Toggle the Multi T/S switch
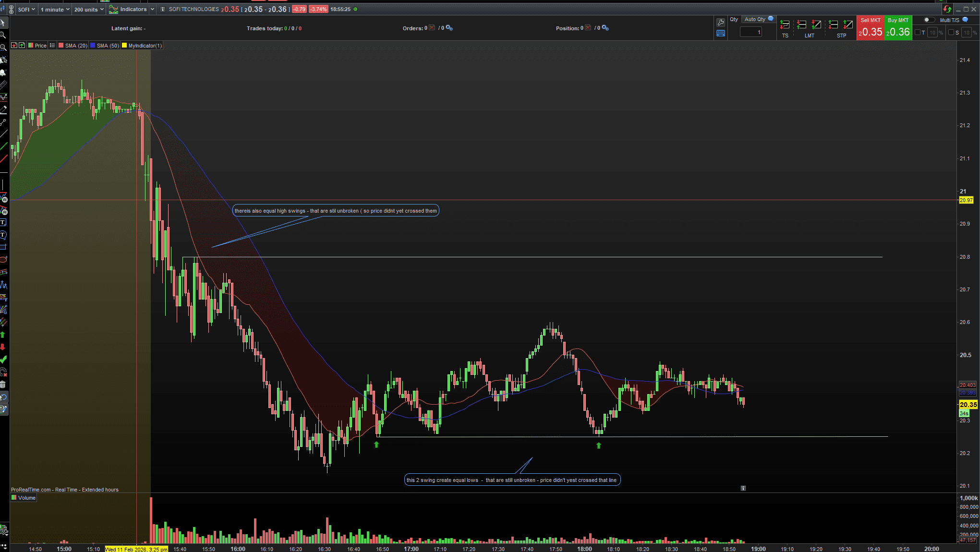 (x=929, y=20)
